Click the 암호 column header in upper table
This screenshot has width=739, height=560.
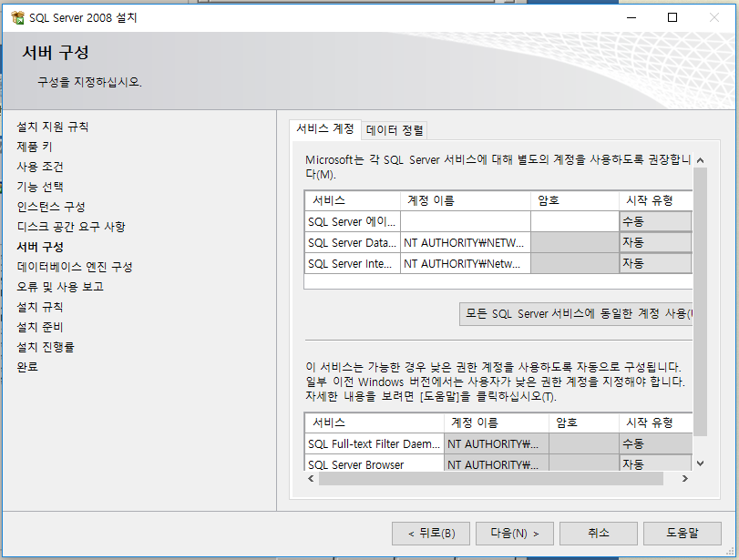pos(574,200)
